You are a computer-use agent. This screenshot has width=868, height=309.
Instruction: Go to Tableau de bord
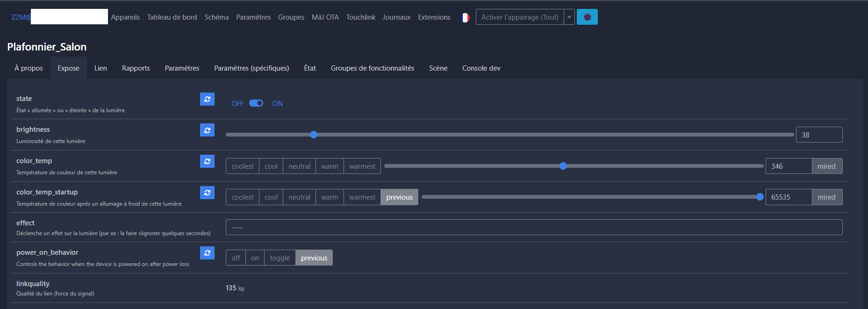[172, 17]
